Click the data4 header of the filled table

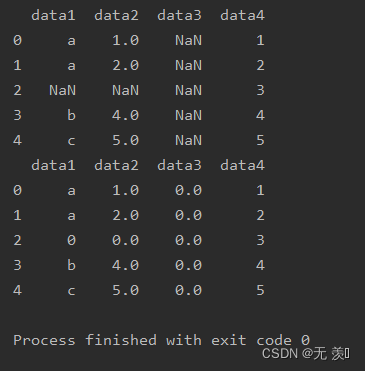point(242,165)
